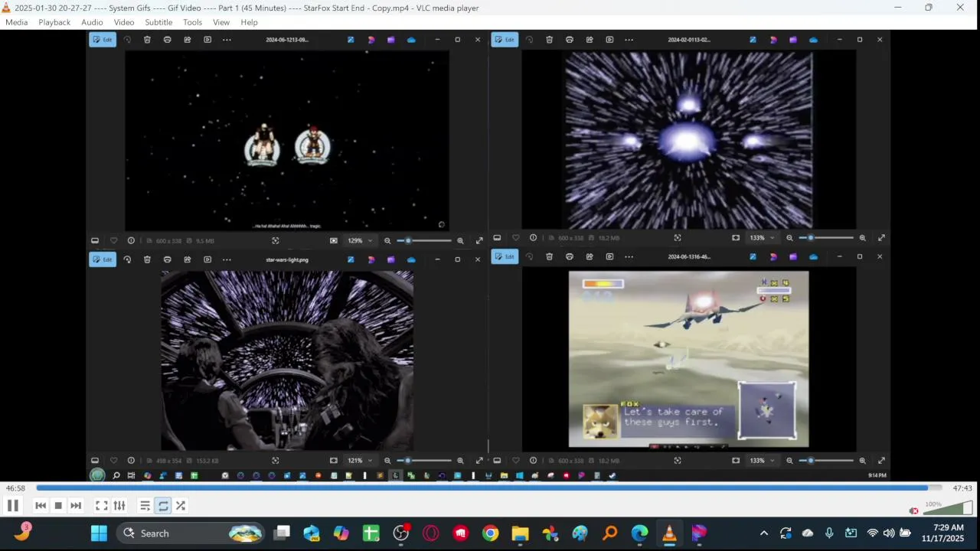Click the Windows taskbar Search box

point(191,533)
